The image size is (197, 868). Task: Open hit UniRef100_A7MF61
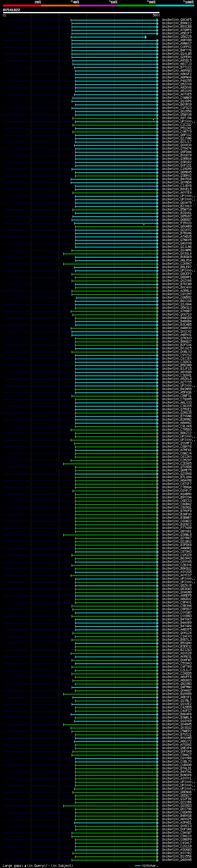(177, 450)
